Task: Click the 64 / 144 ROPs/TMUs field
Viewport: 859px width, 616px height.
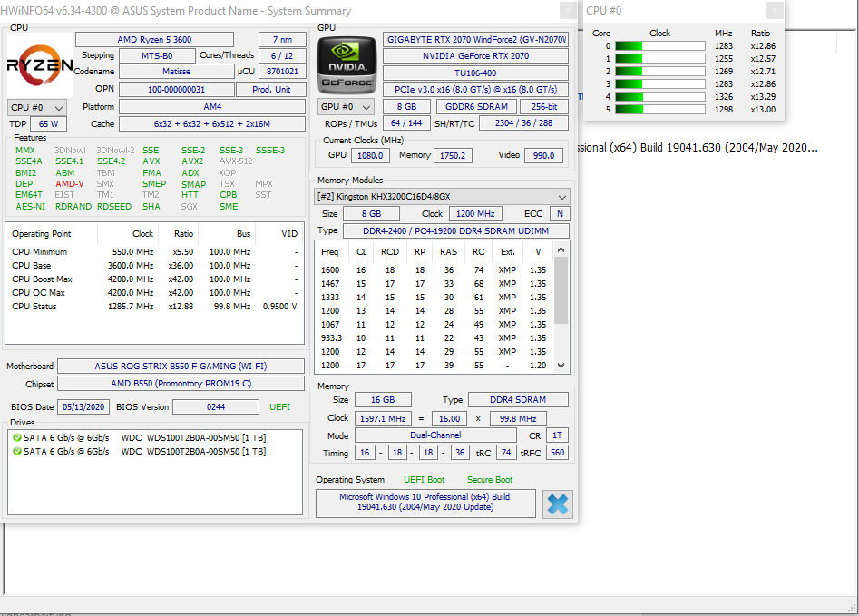Action: (406, 123)
